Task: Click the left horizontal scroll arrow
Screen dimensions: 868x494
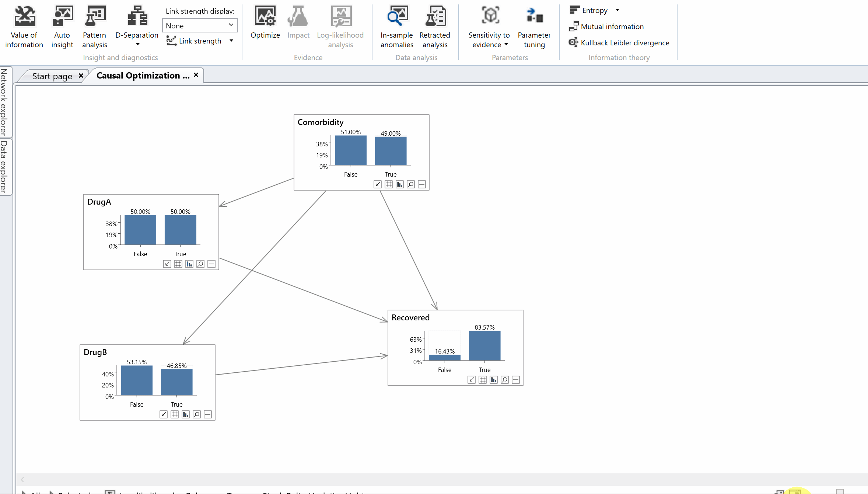Action: pyautogui.click(x=22, y=479)
